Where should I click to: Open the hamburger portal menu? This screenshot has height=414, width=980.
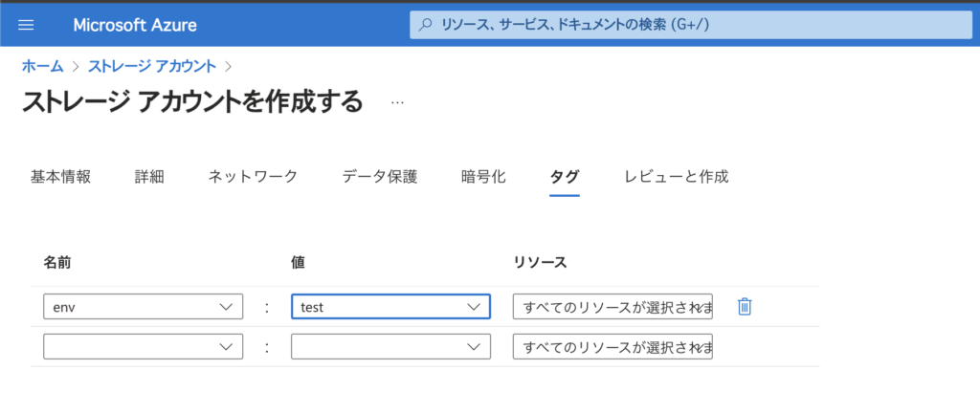click(x=26, y=25)
